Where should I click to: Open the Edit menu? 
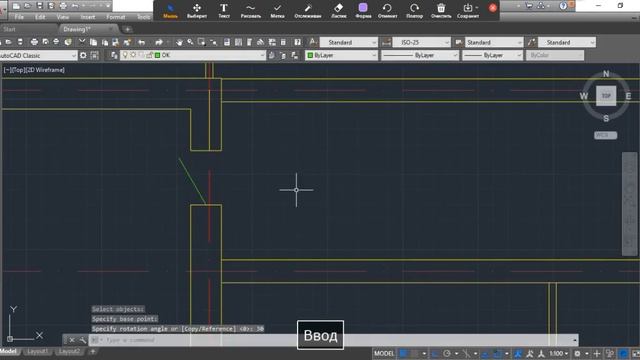(40, 17)
